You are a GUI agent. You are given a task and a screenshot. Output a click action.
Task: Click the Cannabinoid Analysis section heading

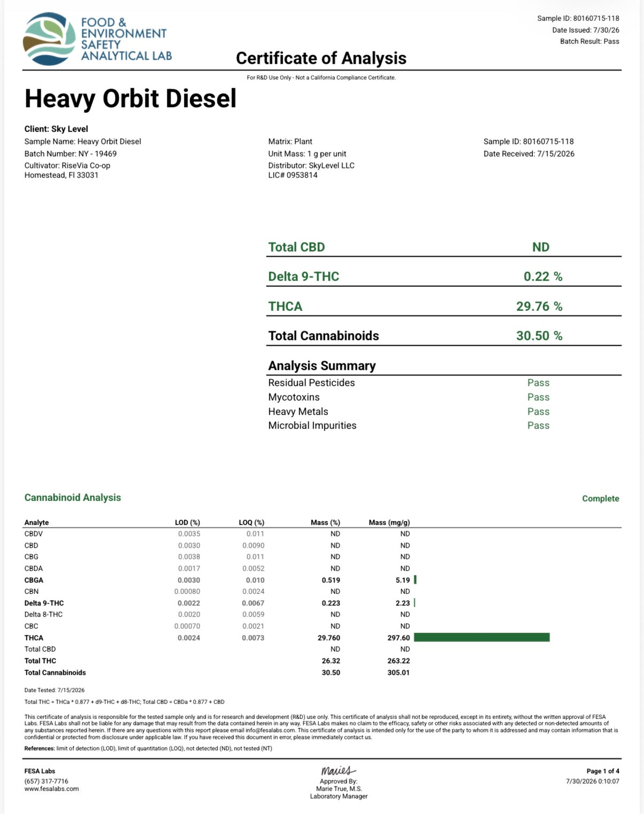72,498
